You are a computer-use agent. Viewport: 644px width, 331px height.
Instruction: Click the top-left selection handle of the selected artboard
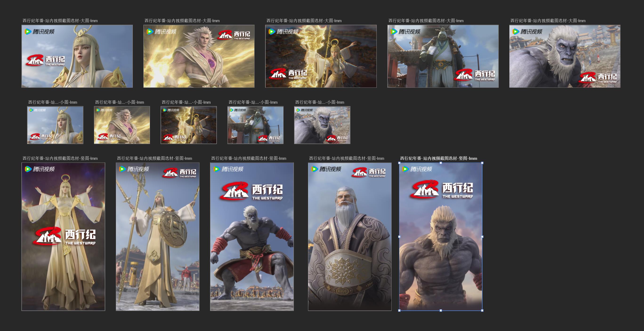399,163
